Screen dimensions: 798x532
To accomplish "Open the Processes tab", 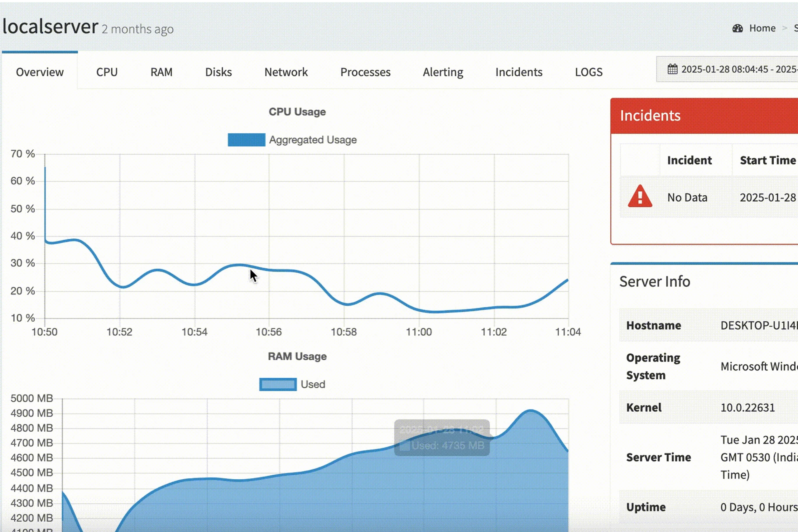I will click(x=365, y=72).
